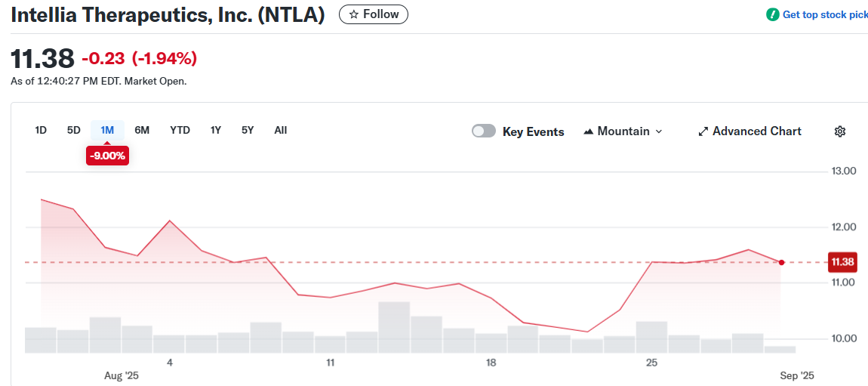Screen dimensions: 868x386
Task: Open the Mountain chart type dropdown
Action: 623,131
